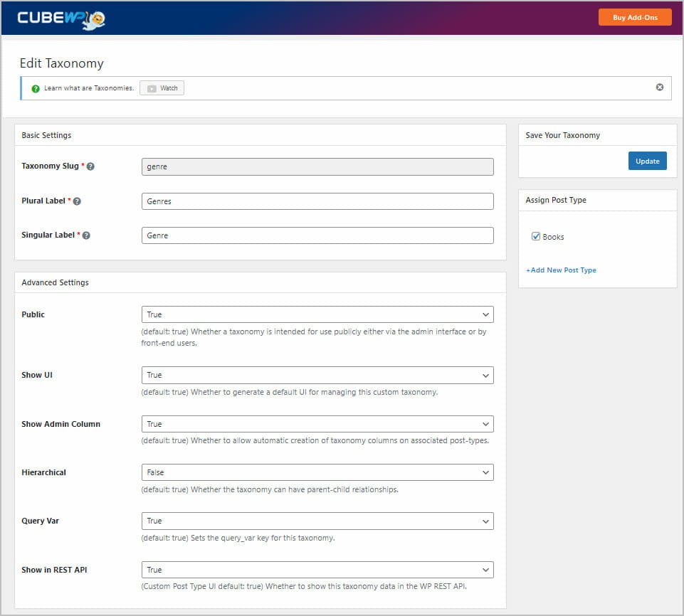Viewport: 684px width, 616px height.
Task: Click the green info icon before the taxonomies notice
Action: 35,87
